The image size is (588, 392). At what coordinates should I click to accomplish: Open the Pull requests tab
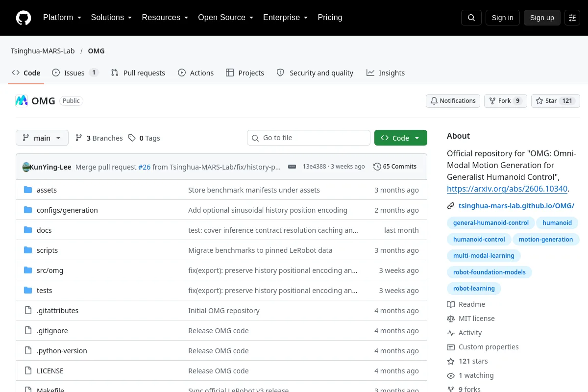tap(138, 73)
